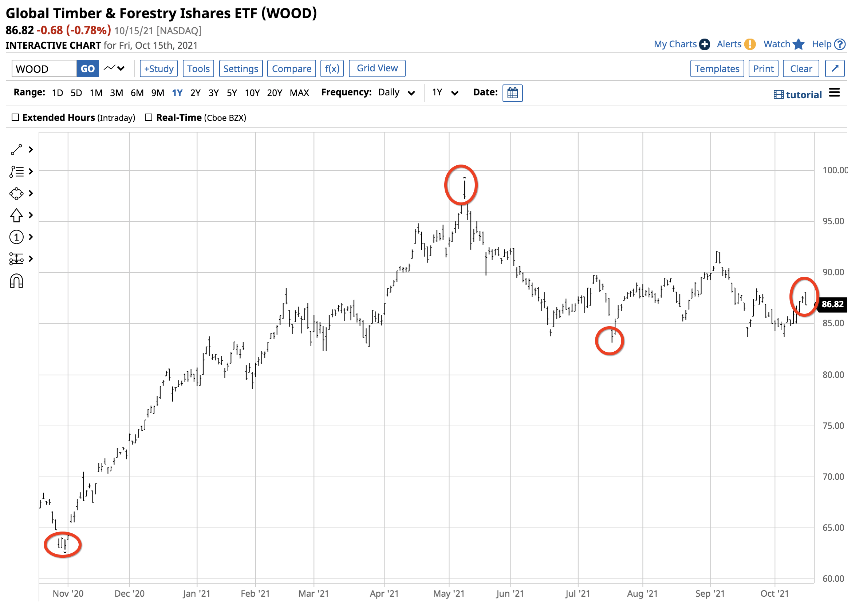The width and height of the screenshot is (863, 616).
Task: Choose the circled number one annotation tool
Action: [16, 237]
